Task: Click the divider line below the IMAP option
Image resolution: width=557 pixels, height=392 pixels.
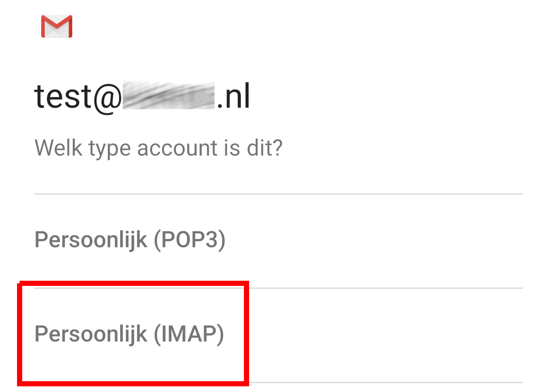Action: 382,382
